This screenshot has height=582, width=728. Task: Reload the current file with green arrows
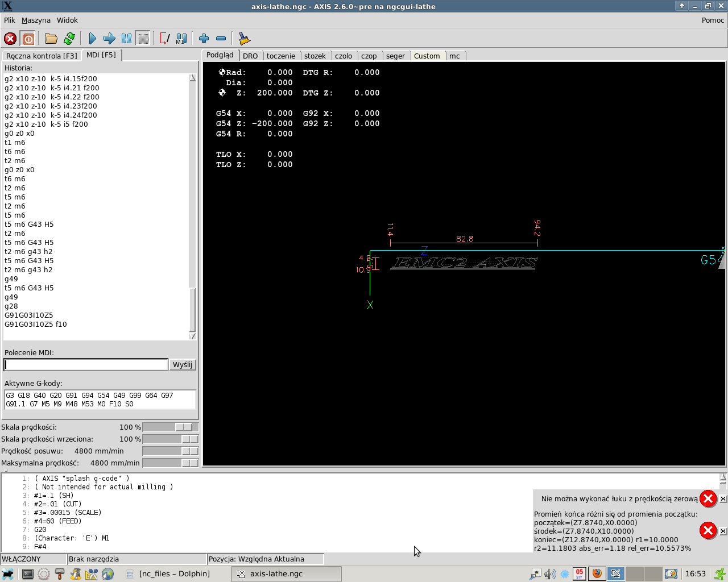coord(69,39)
